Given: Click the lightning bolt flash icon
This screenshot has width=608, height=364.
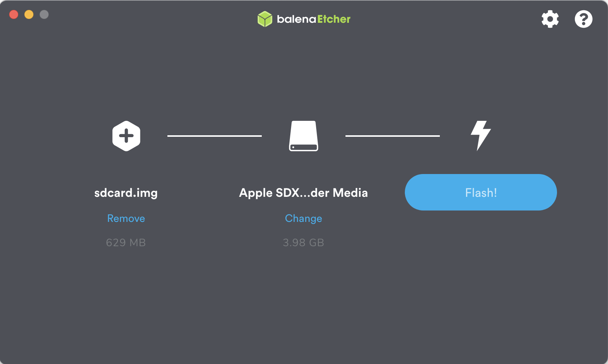Looking at the screenshot, I should 481,136.
